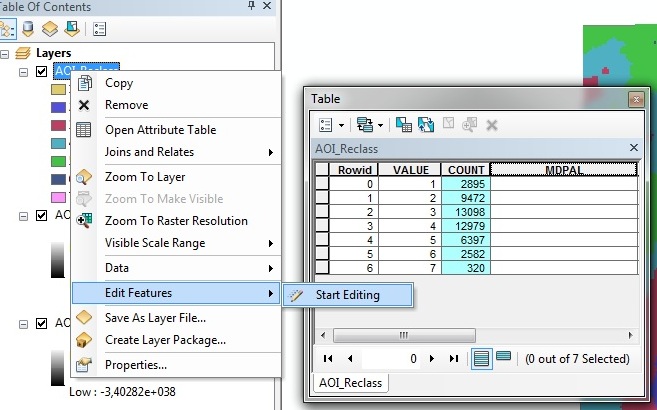Screen dimensions: 657x410
Task: Click Switch Selection icon in Table toolbar
Action: (x=426, y=125)
